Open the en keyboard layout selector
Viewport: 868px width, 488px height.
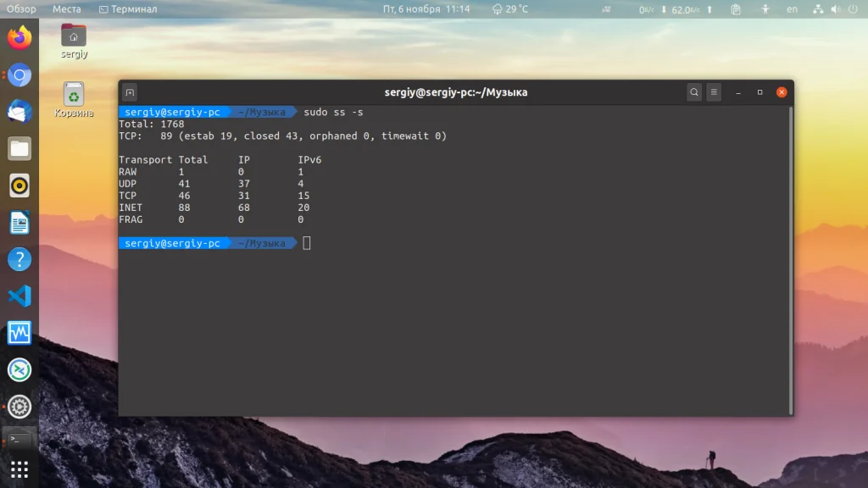793,8
